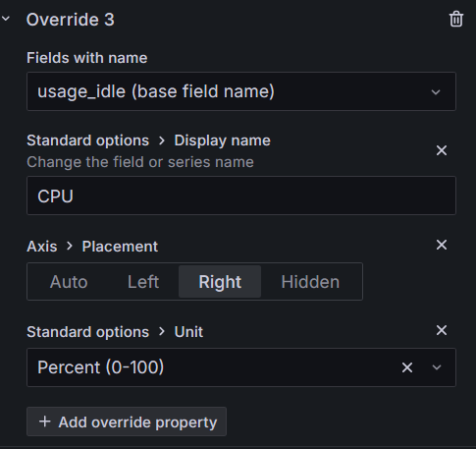Click the CPU display name input field

point(241,196)
